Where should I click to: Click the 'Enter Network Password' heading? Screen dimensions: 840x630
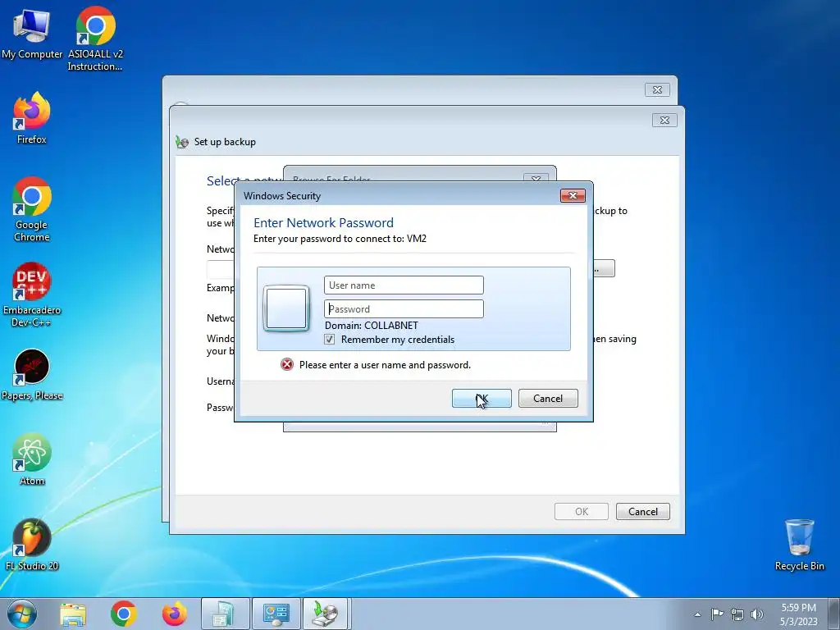pos(323,223)
